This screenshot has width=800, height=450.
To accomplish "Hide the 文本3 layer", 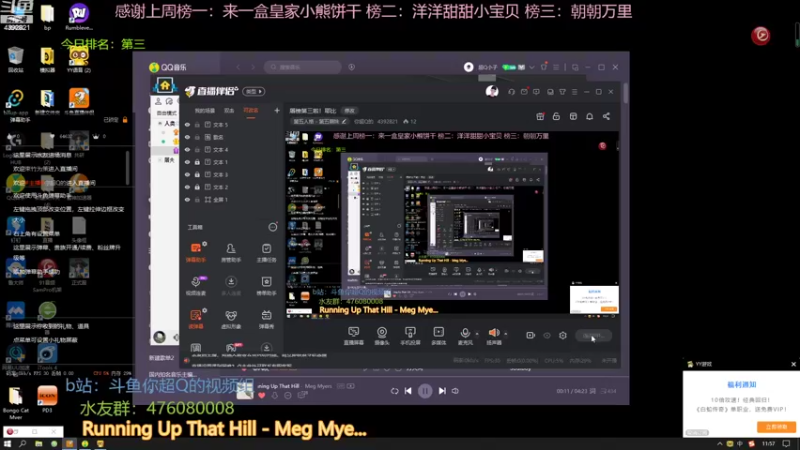I will (187, 174).
